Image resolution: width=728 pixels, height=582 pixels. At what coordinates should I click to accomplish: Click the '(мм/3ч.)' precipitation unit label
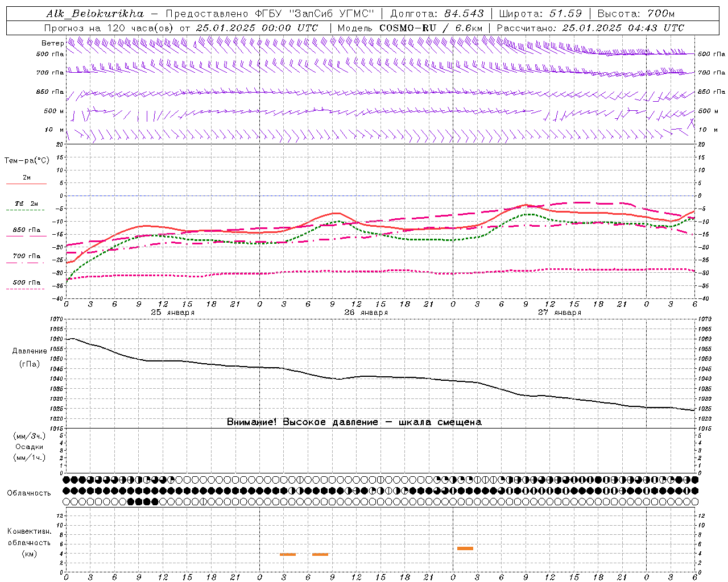[x=30, y=436]
